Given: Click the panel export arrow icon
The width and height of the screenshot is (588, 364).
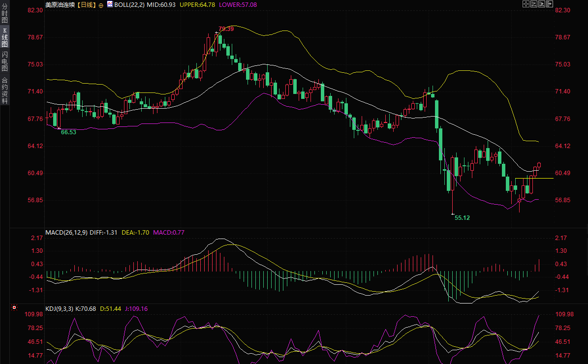Looking at the screenshot, I should (x=550, y=4).
